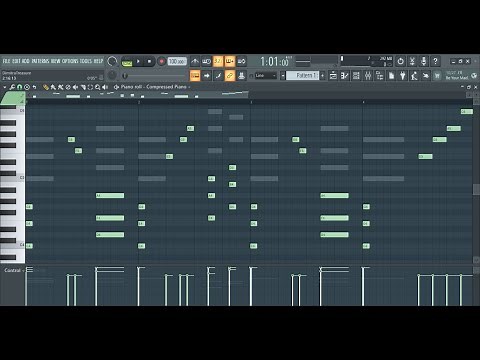Screen dimensions: 480x360
Task: Open the shop cart icon
Action: tap(437, 76)
